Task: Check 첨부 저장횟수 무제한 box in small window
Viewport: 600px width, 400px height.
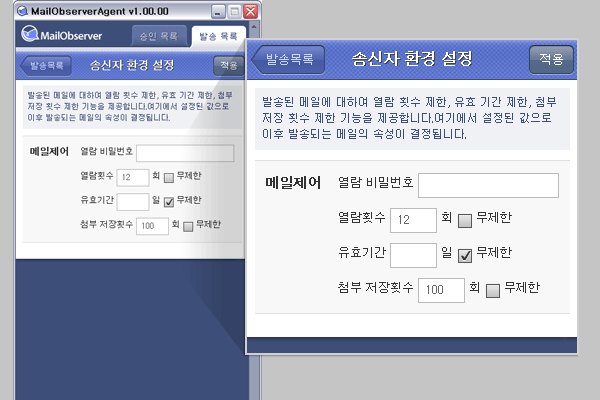Action: tap(188, 226)
